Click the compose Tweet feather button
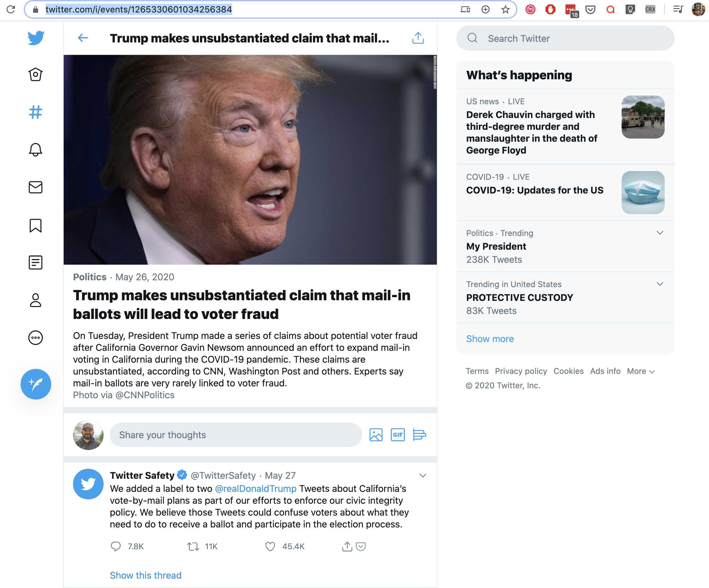Screen dimensions: 709x588 (36, 384)
